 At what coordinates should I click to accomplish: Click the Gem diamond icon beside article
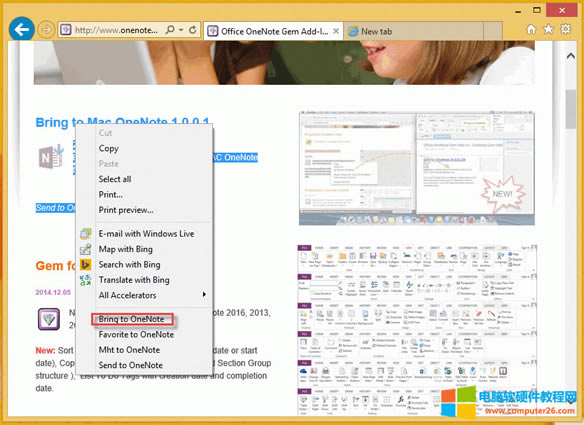click(49, 319)
